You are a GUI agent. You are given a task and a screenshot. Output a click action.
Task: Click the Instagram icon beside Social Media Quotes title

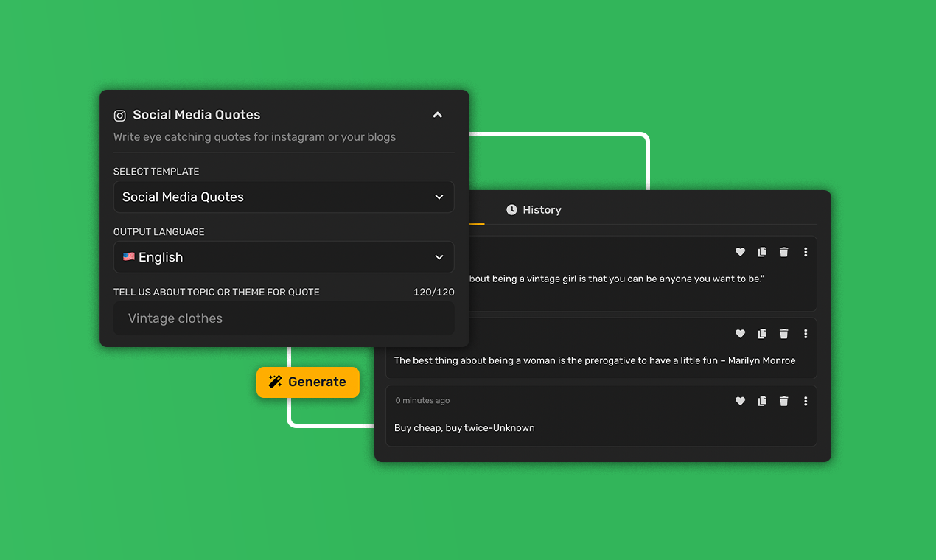[119, 116]
